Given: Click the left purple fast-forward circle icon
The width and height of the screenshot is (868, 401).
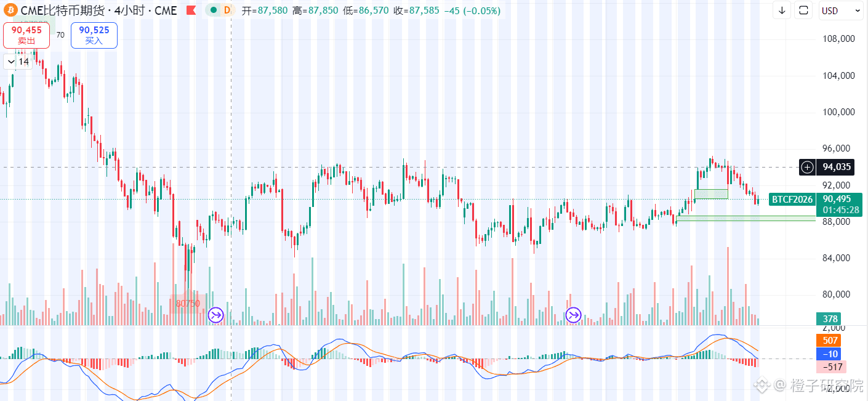Looking at the screenshot, I should pyautogui.click(x=215, y=314).
